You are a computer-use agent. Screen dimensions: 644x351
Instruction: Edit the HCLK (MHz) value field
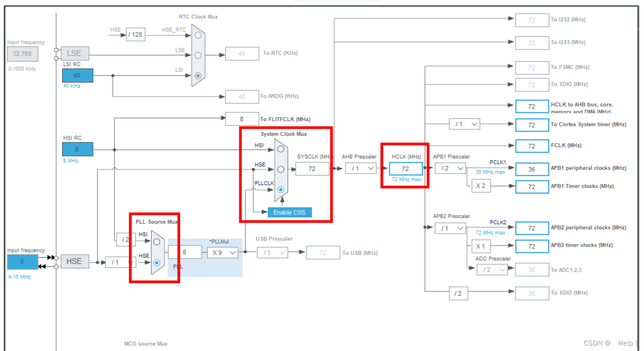pyautogui.click(x=406, y=169)
